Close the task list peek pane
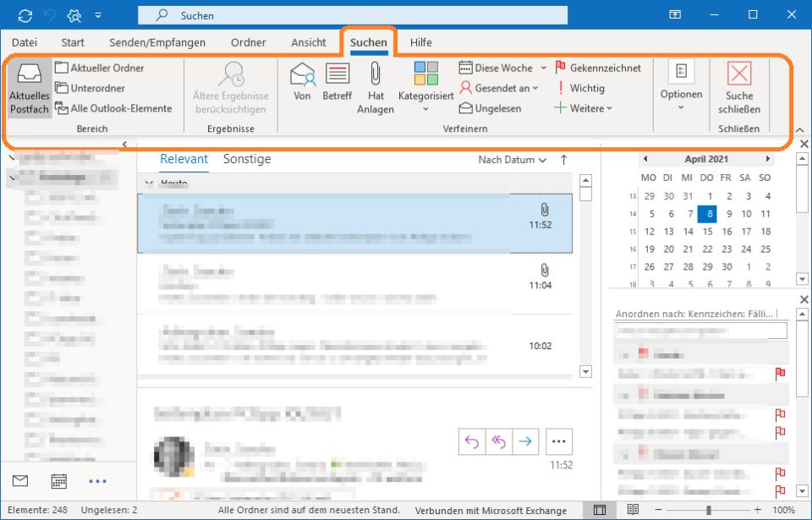Image resolution: width=812 pixels, height=520 pixels. 804,299
